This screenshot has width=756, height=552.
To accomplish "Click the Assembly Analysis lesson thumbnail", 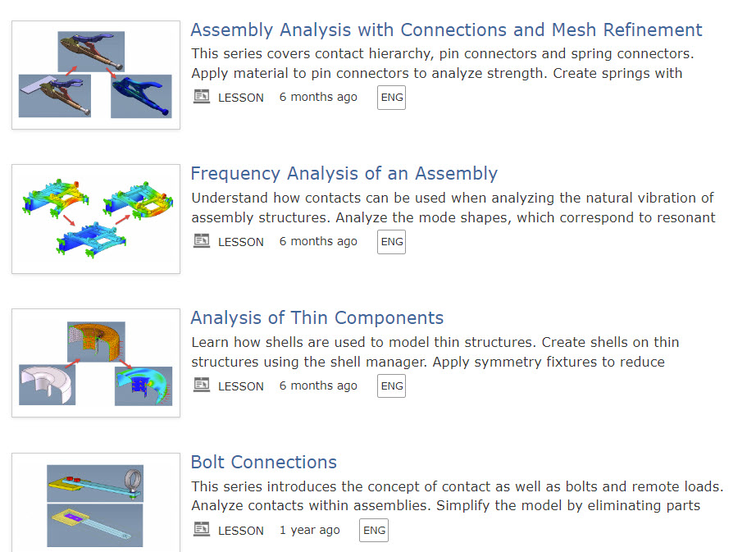I will (x=95, y=74).
